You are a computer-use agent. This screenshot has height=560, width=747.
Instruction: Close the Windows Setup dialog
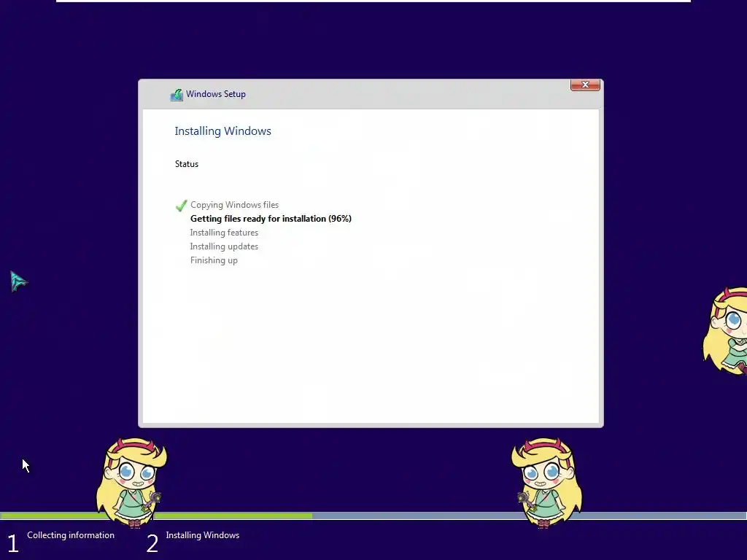(x=585, y=85)
